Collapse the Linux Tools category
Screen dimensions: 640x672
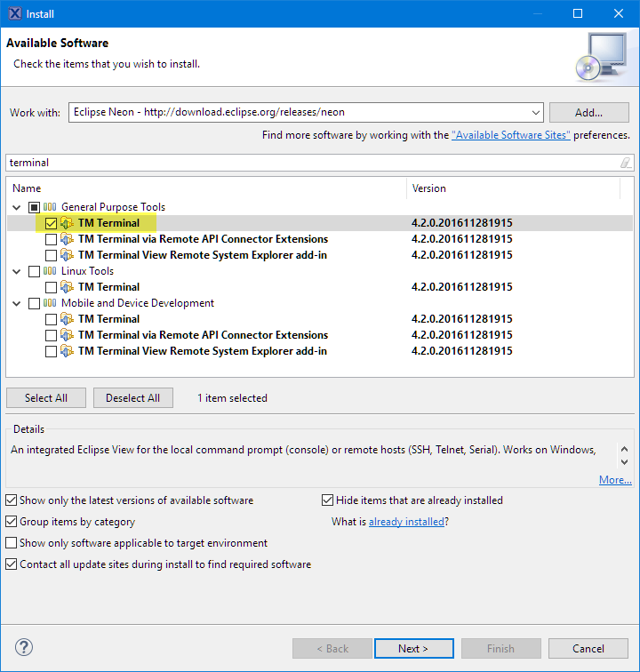coord(17,271)
